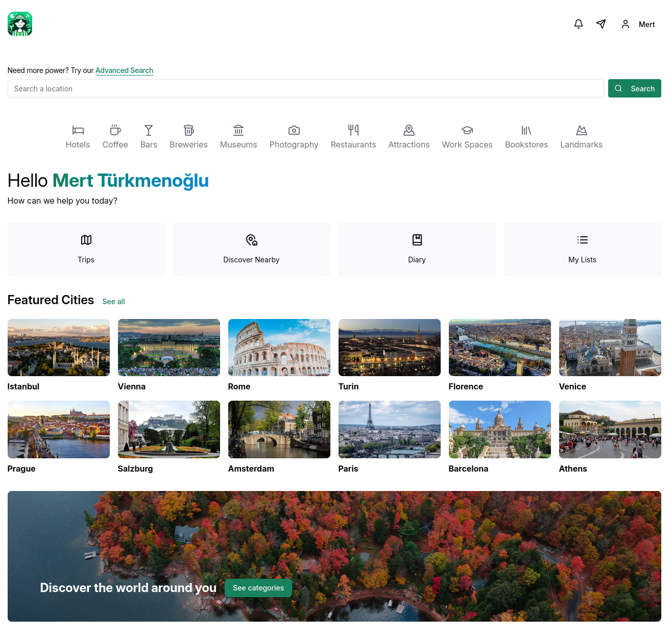Open the Florence city thumbnail
Image resolution: width=672 pixels, height=639 pixels.
click(x=500, y=348)
